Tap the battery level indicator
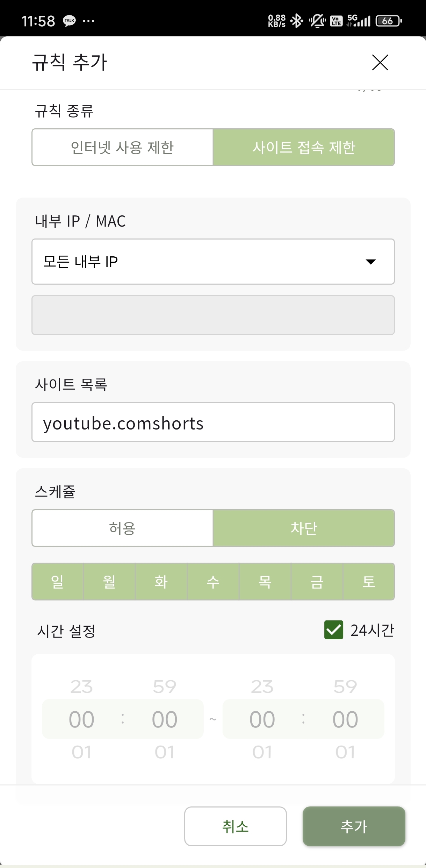This screenshot has height=868, width=426. tap(389, 21)
